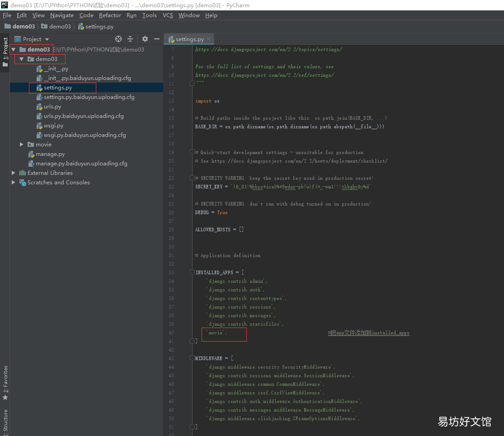Click the docs.djangoproject.com topics/settings link
This screenshot has width=504, height=436.
(268, 50)
